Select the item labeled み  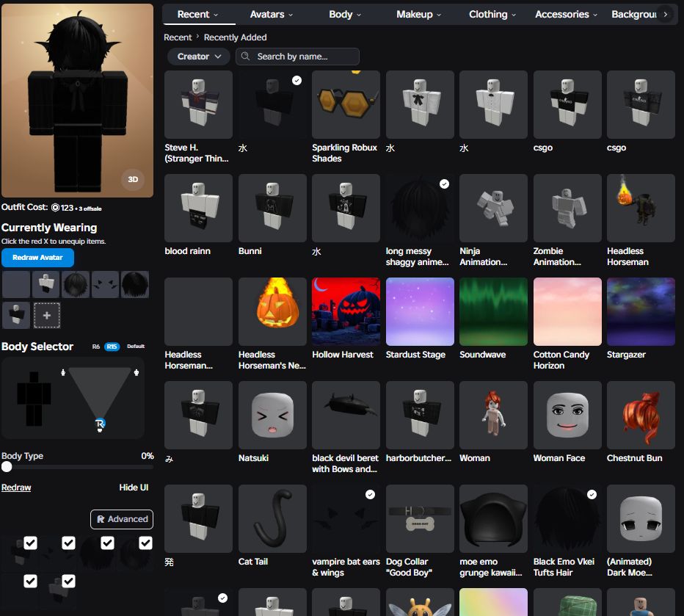click(x=198, y=415)
